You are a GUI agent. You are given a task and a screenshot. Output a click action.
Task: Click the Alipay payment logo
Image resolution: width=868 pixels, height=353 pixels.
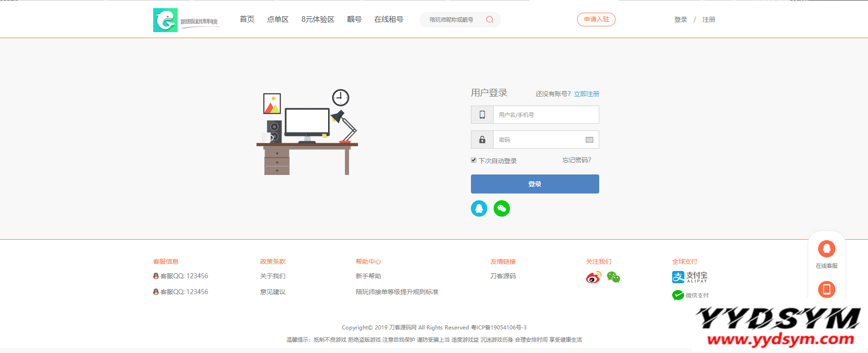click(689, 277)
